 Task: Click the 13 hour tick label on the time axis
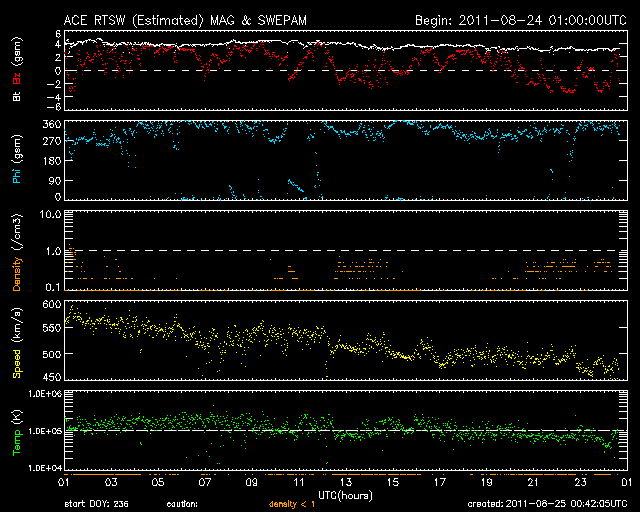[x=347, y=482]
